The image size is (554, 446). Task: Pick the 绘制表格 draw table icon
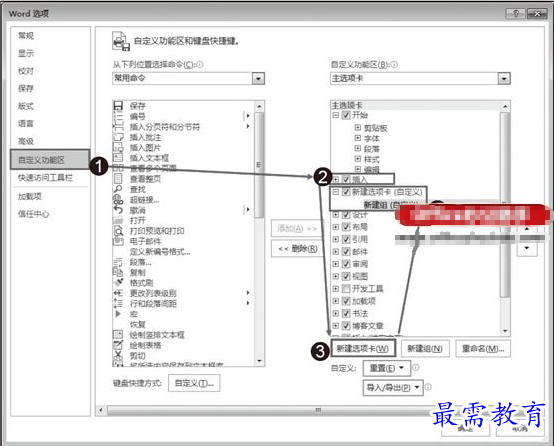[118, 345]
